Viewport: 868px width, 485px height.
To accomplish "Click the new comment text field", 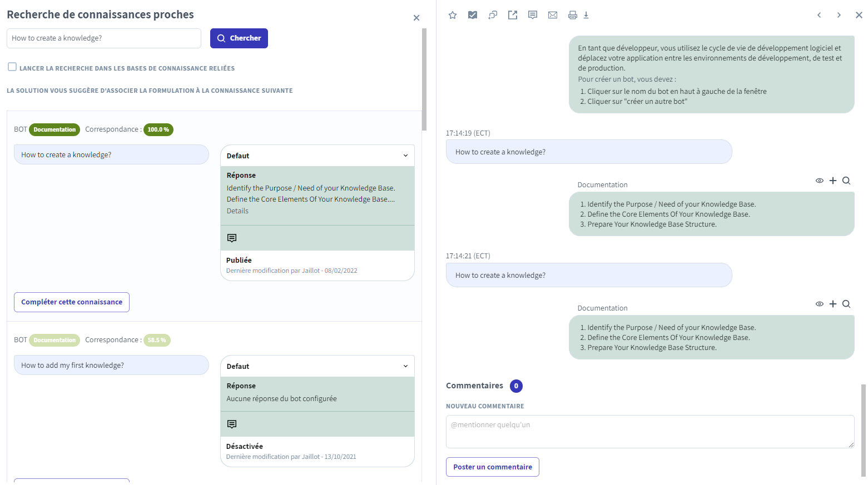I will (650, 432).
